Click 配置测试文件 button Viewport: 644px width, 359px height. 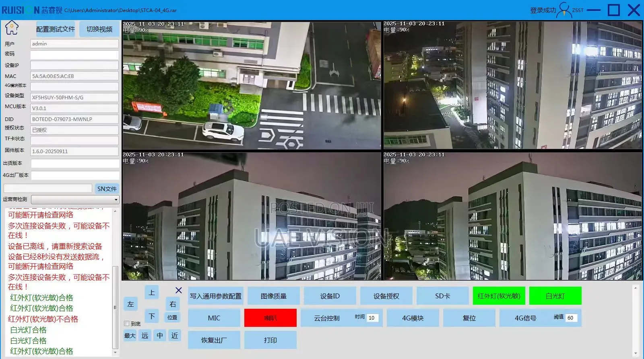point(56,29)
